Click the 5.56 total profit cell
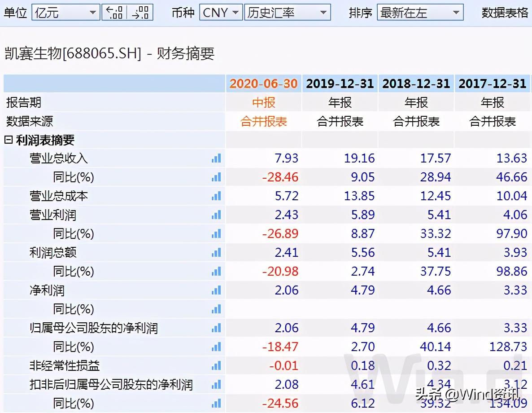Image resolution: width=532 pixels, height=413 pixels. tap(340, 252)
